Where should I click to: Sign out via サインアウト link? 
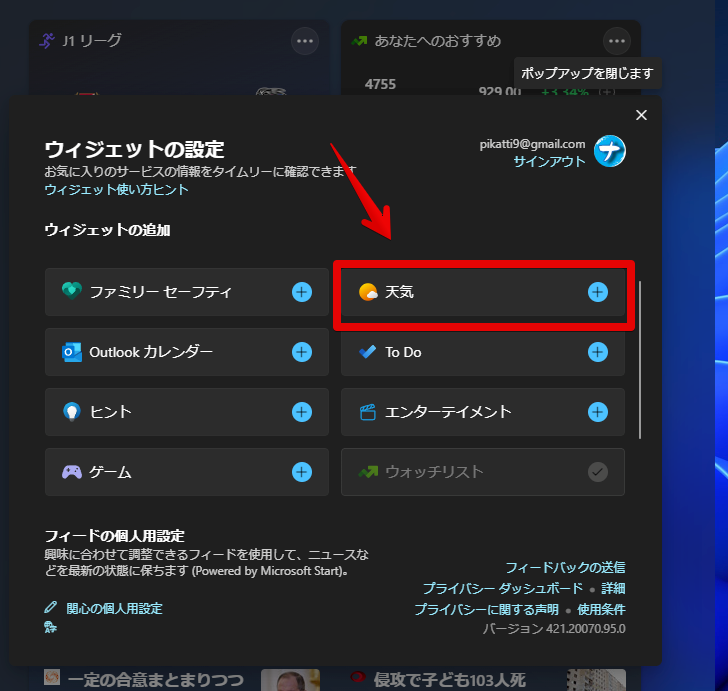(549, 162)
